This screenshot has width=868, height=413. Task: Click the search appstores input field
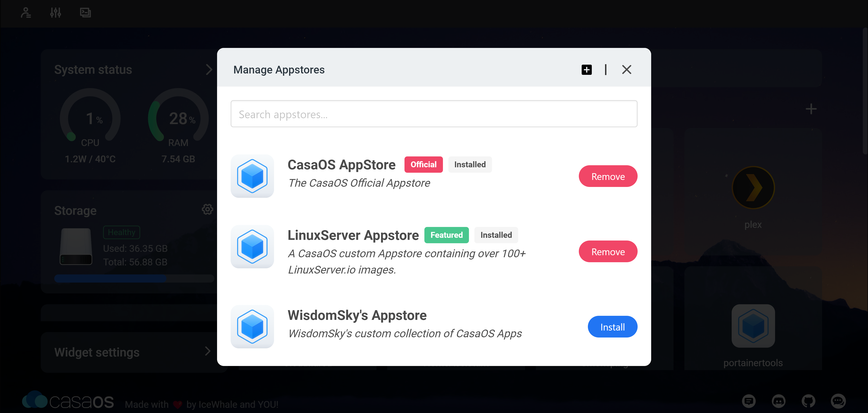tap(434, 114)
